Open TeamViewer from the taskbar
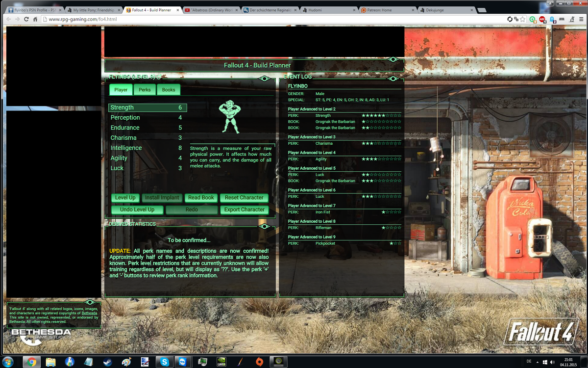This screenshot has width=588, height=368. [182, 362]
